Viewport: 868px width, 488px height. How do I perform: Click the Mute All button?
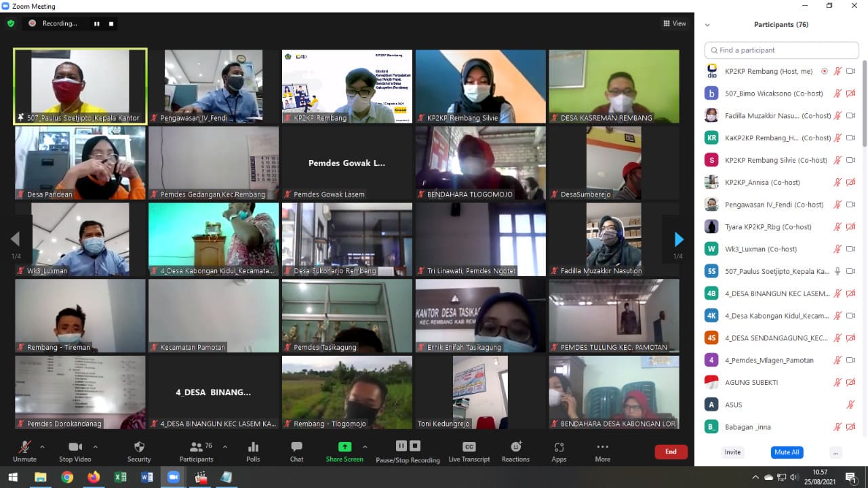pos(787,452)
